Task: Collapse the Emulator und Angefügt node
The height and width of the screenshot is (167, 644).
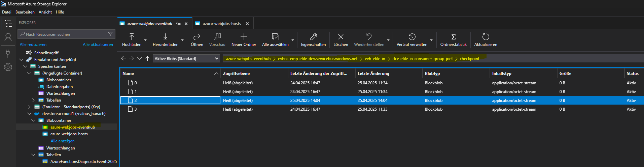Action: [21, 60]
